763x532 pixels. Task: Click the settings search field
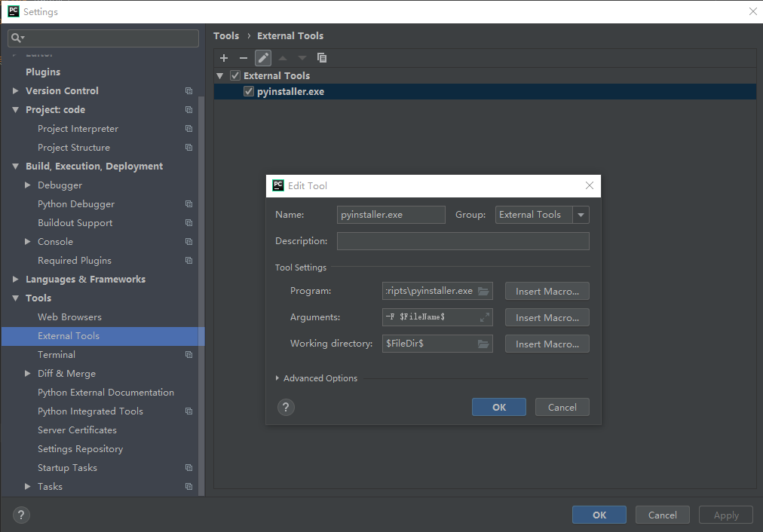click(103, 38)
